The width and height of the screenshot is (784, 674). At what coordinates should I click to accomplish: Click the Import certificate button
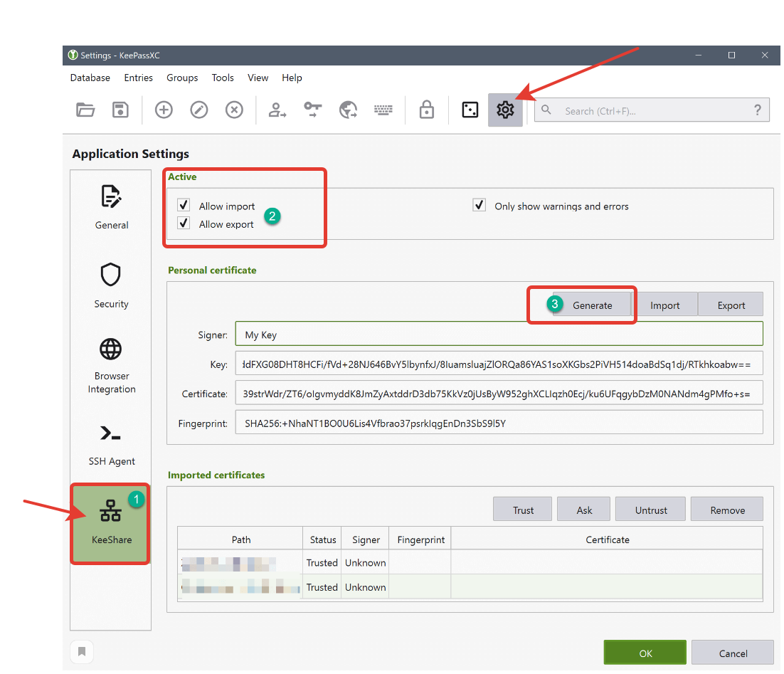665,305
